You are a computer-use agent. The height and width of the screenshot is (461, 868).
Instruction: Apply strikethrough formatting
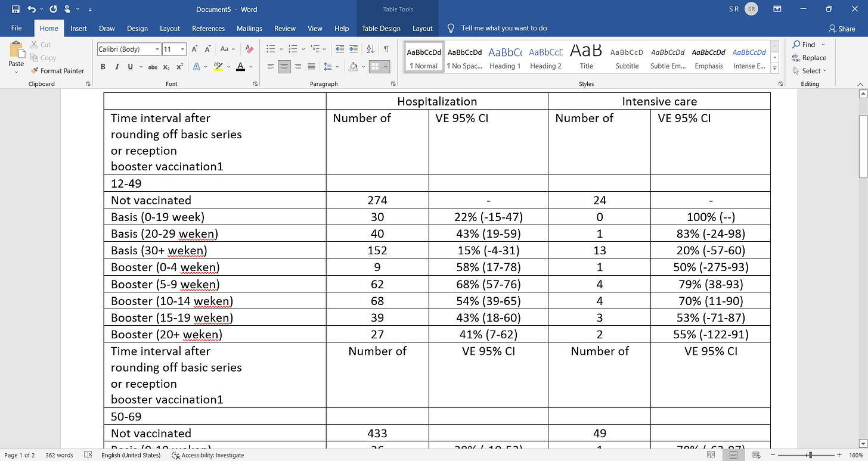(153, 67)
